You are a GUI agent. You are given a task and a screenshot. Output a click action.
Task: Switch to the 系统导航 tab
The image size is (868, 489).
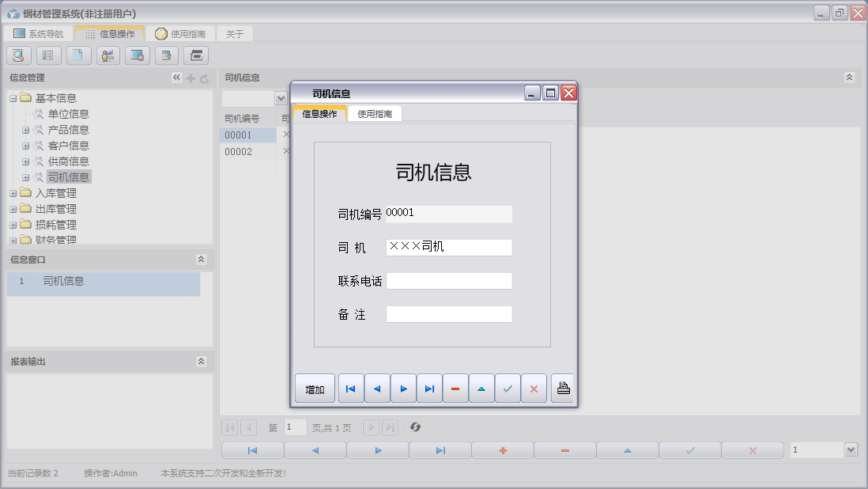(39, 33)
